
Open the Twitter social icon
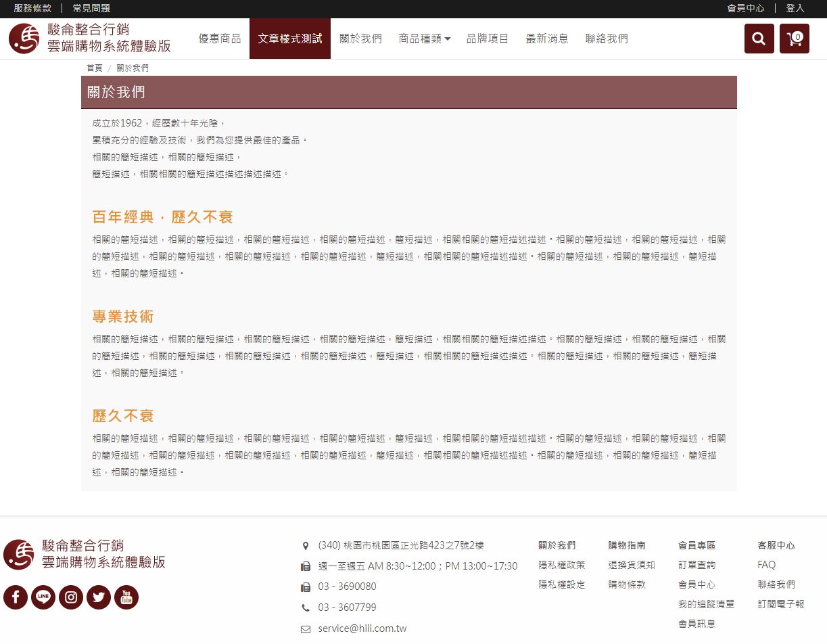click(x=99, y=597)
